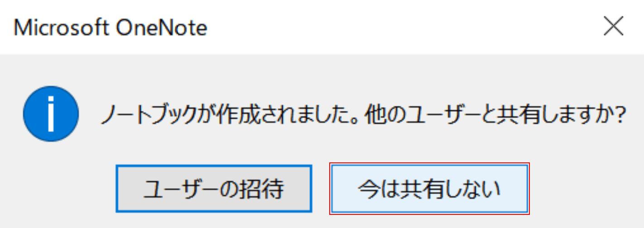The image size is (644, 228).
Task: Invite users to the new notebook
Action: pos(214,189)
